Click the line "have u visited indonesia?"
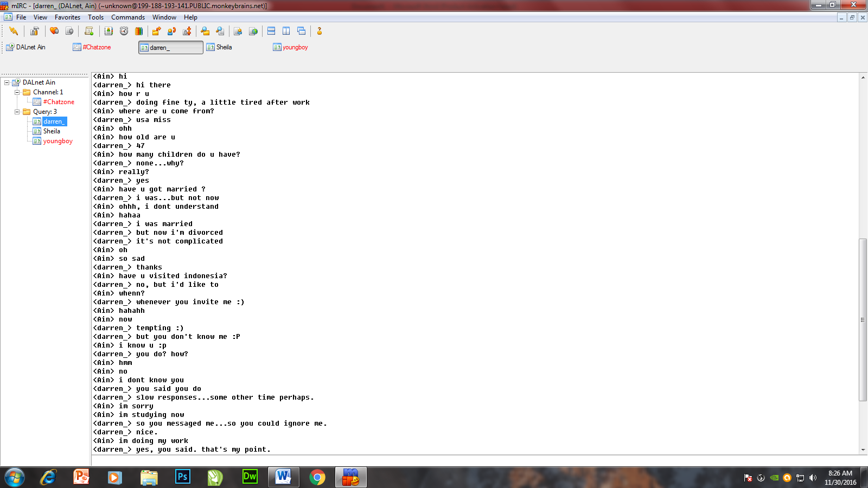 173,276
